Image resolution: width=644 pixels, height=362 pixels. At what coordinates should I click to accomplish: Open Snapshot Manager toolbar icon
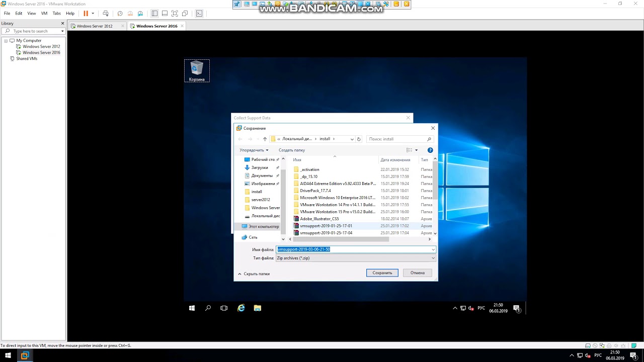pyautogui.click(x=140, y=14)
